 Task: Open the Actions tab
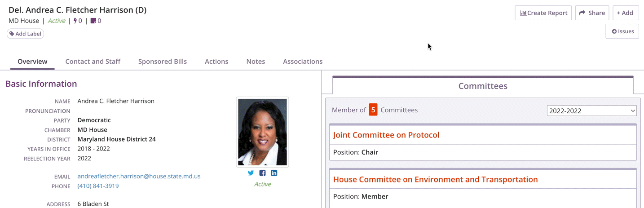216,62
